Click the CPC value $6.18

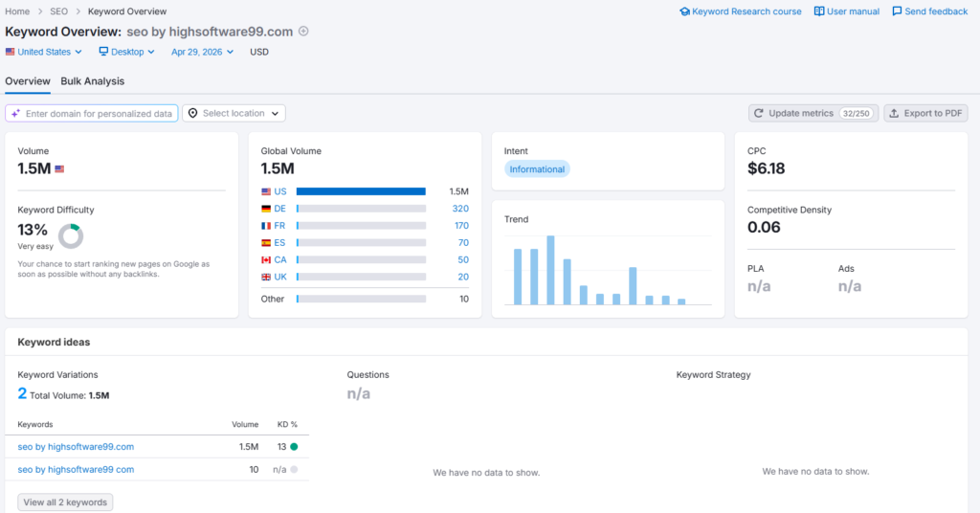point(767,168)
